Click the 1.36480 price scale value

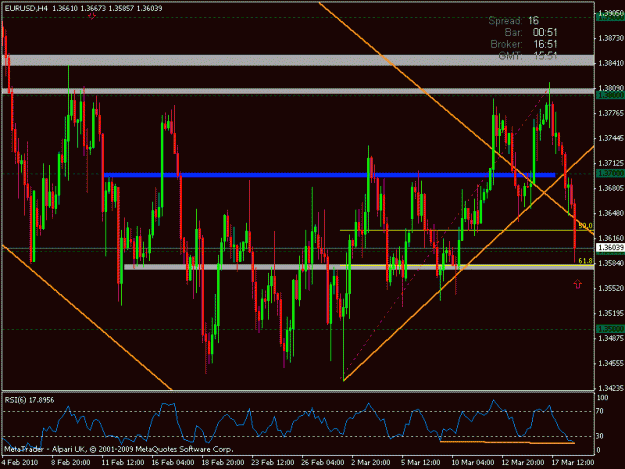(611, 213)
